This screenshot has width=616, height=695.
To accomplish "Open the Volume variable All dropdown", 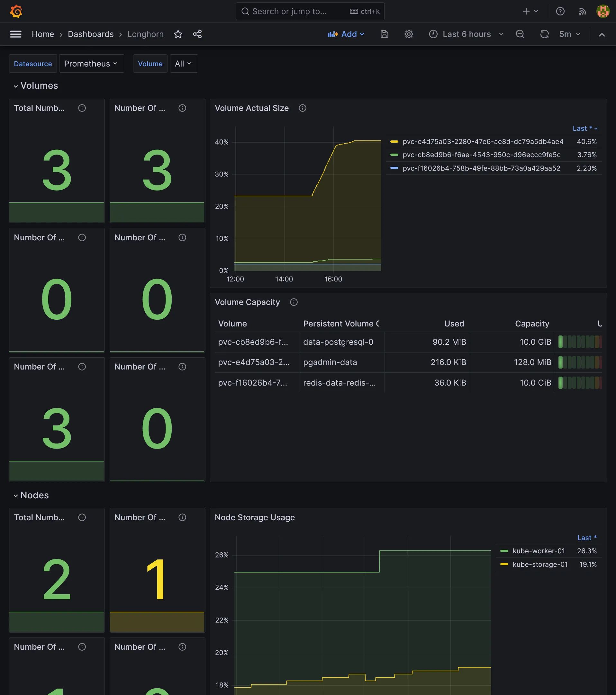I will coord(183,64).
